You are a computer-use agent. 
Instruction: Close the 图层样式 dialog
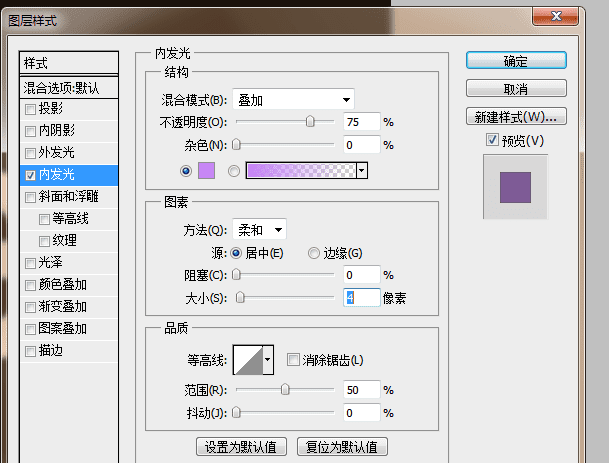point(556,16)
